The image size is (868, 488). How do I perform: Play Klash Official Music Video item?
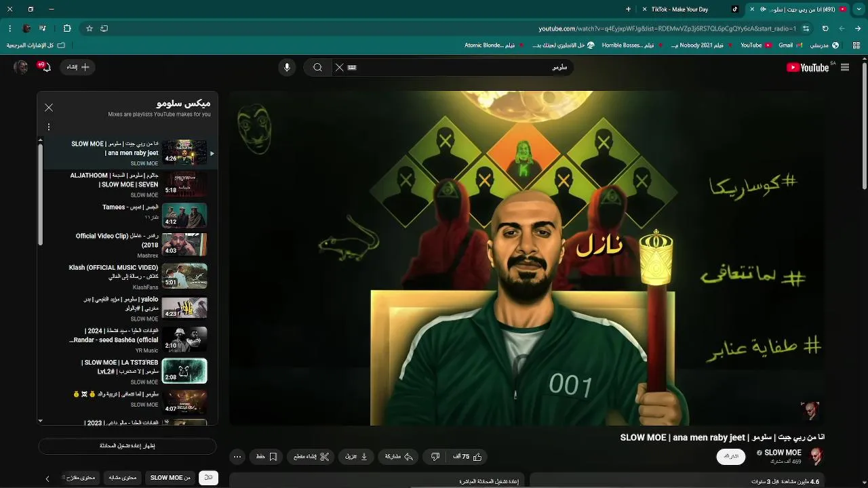[126, 277]
